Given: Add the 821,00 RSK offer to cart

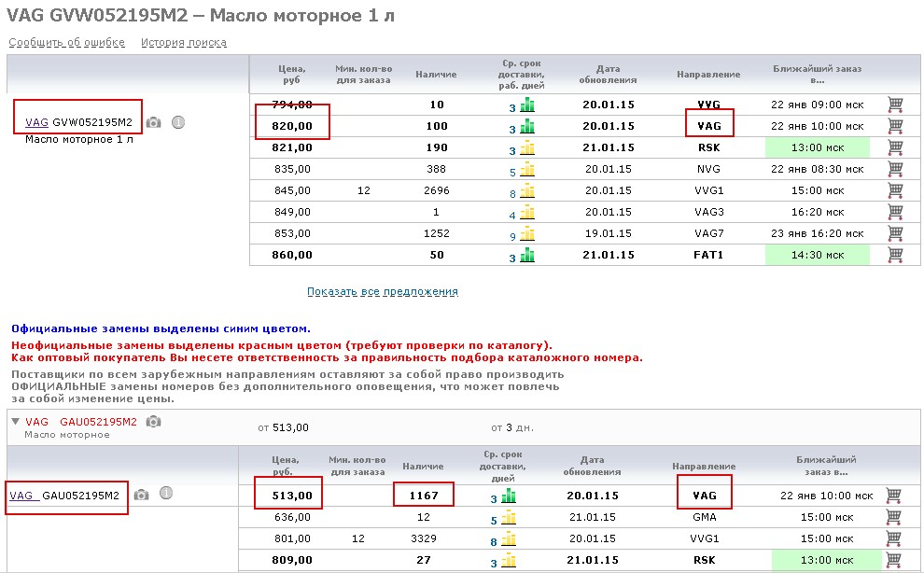Looking at the screenshot, I should point(895,147).
